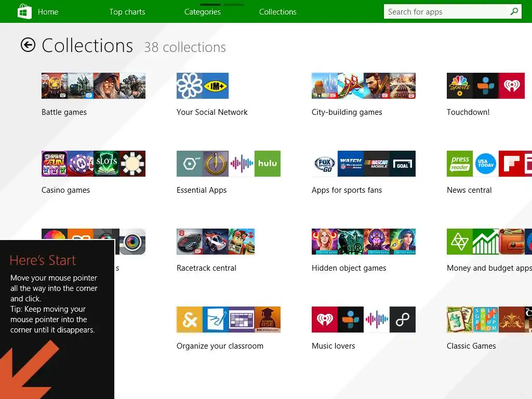This screenshot has width=532, height=399.
Task: Open the Flipboard app tile
Action: (x=512, y=164)
